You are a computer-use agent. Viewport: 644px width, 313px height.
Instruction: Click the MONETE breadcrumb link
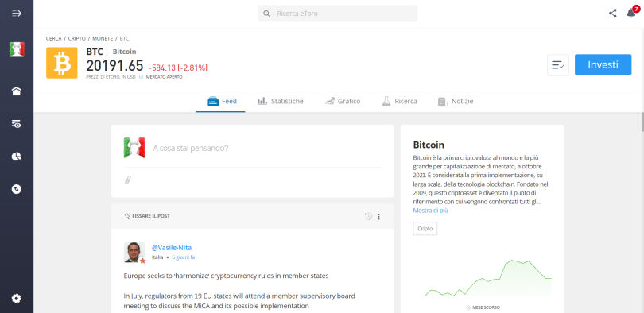point(103,38)
